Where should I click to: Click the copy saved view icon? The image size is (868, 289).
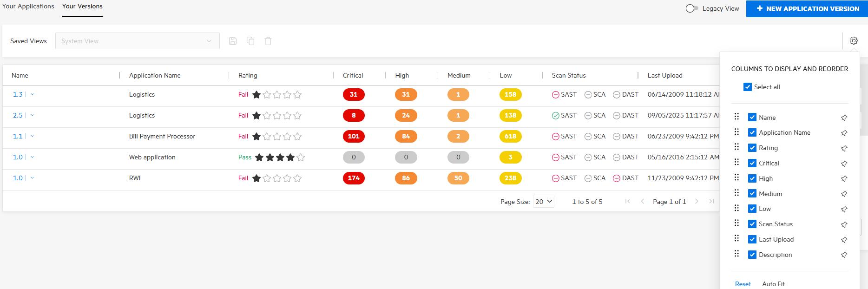pos(250,41)
